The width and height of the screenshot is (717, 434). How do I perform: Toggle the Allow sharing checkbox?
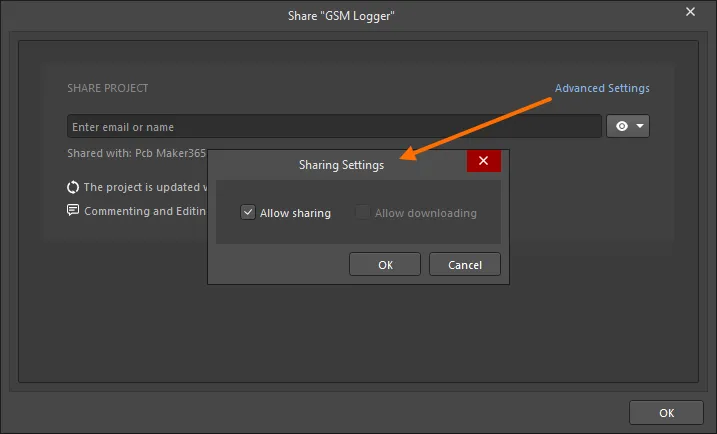(x=248, y=212)
